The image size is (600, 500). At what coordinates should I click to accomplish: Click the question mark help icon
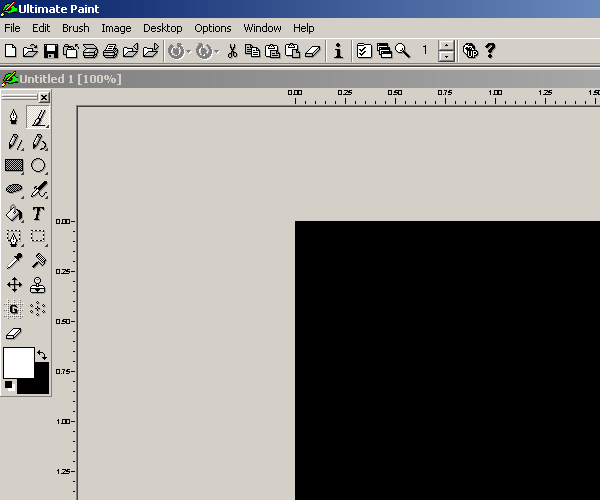[x=490, y=51]
